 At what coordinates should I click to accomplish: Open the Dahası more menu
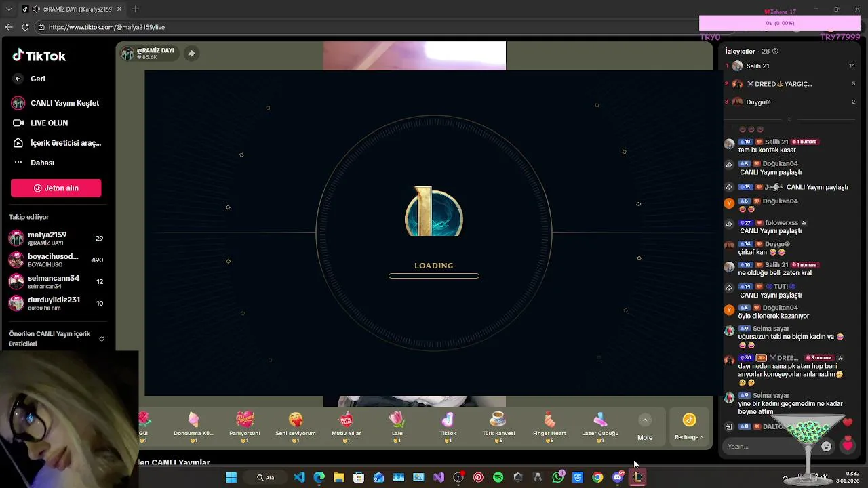coord(34,163)
